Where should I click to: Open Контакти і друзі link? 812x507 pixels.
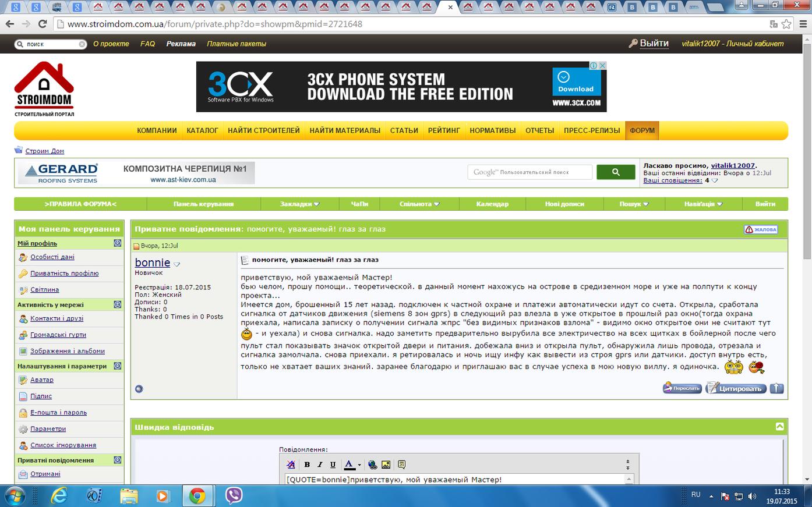tap(57, 318)
